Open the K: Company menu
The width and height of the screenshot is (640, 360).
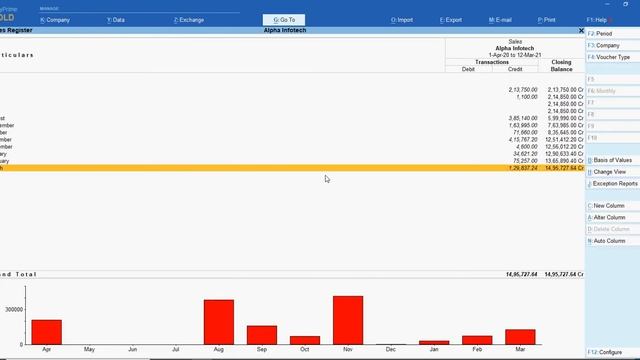point(55,20)
